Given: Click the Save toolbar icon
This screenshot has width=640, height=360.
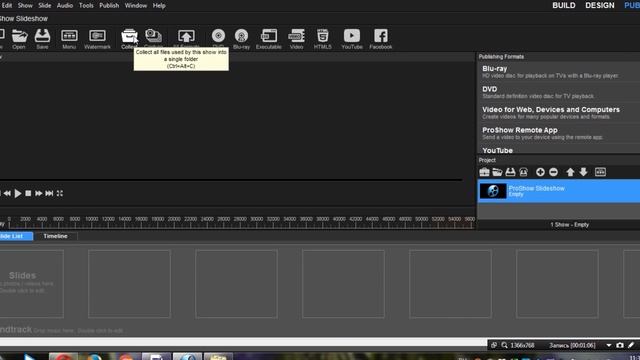Looking at the screenshot, I should click(x=42, y=39).
